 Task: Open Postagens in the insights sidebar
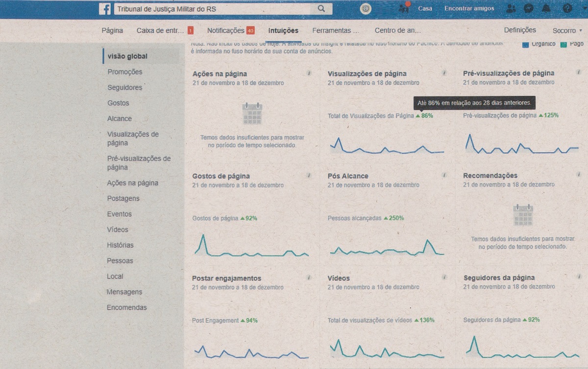(123, 199)
